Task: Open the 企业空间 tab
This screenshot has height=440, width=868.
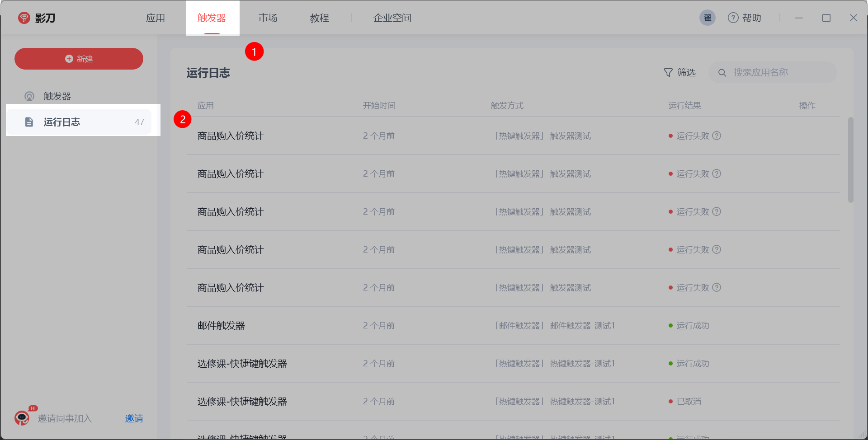Action: (x=392, y=18)
